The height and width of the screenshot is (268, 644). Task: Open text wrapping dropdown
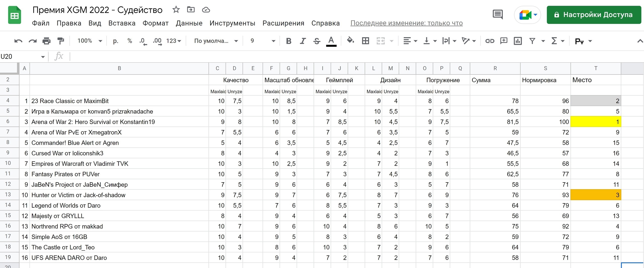449,41
